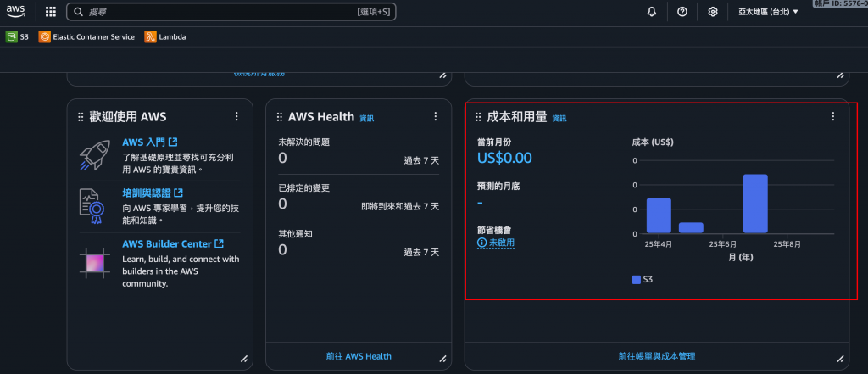Open the help question mark menu
Viewport: 868px width, 374px height.
click(x=682, y=12)
